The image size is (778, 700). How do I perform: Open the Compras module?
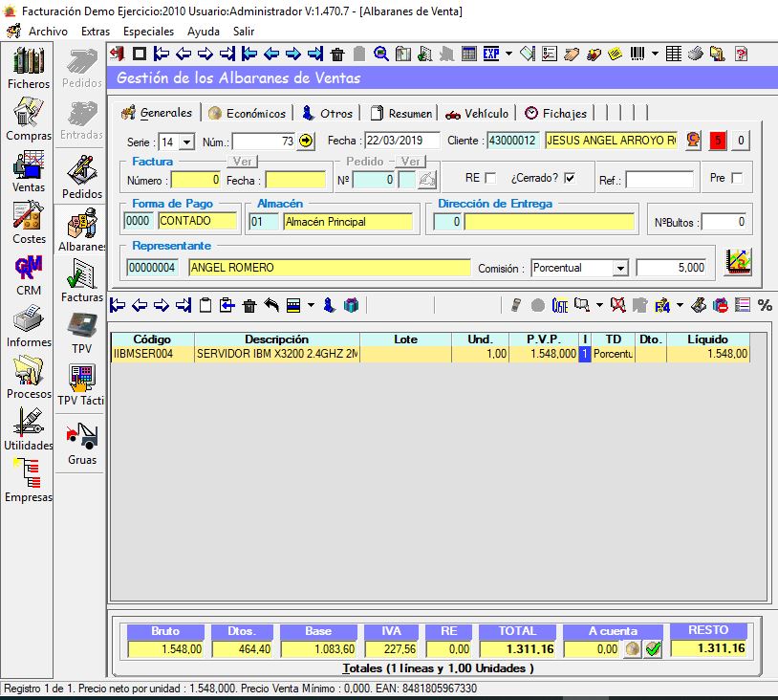tap(29, 120)
